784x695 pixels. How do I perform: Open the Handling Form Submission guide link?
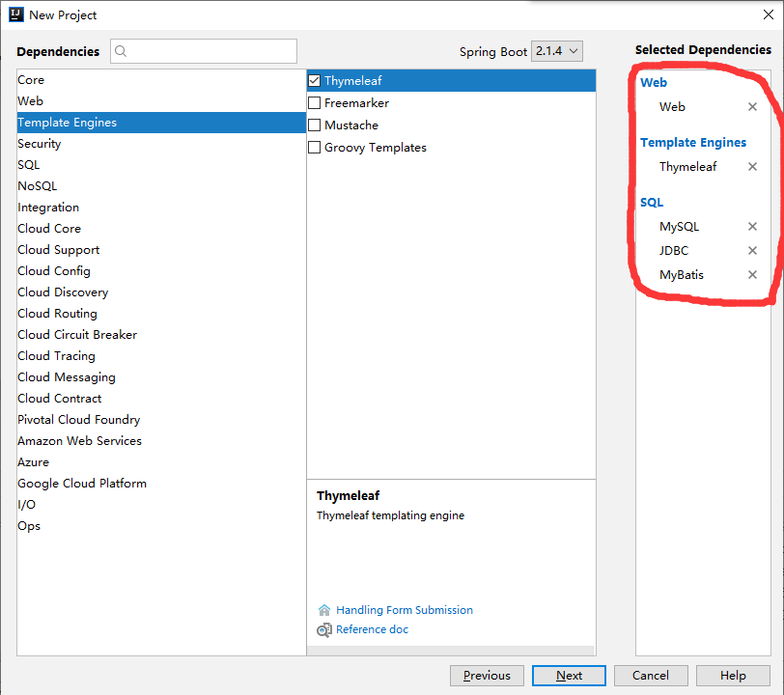coord(405,610)
